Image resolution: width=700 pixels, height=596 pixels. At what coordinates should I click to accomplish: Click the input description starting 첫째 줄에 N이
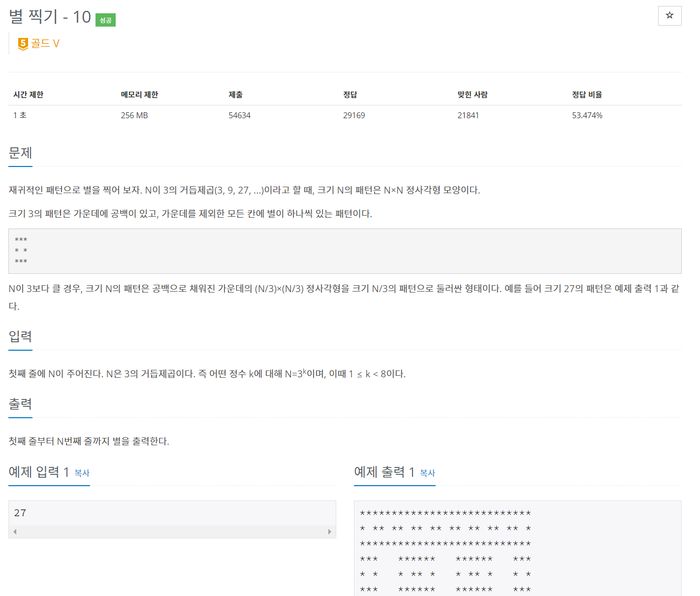[x=207, y=373]
